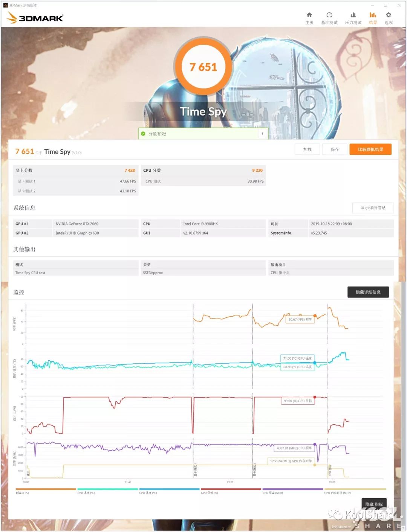Click the 2019-10-18 22:09 +08:00 time cell

pyautogui.click(x=351, y=224)
